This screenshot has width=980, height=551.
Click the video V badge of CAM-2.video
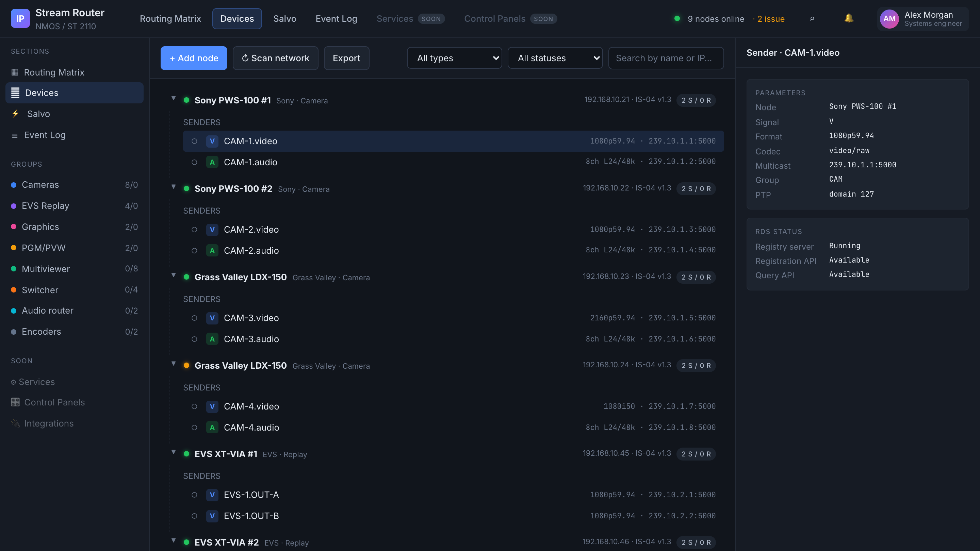tap(212, 230)
